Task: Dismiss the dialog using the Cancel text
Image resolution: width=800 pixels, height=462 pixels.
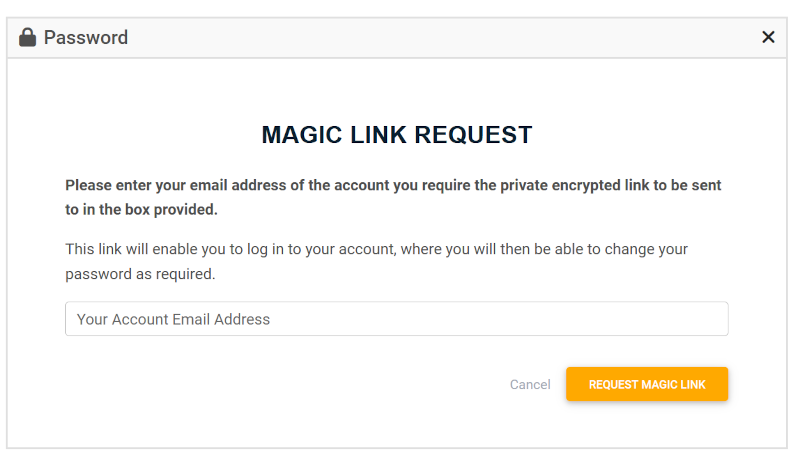Action: [530, 384]
